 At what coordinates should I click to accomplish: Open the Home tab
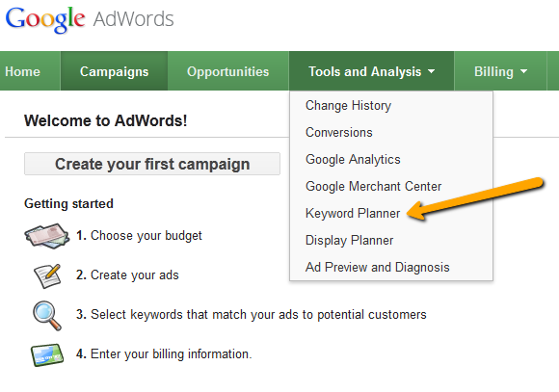pyautogui.click(x=22, y=71)
